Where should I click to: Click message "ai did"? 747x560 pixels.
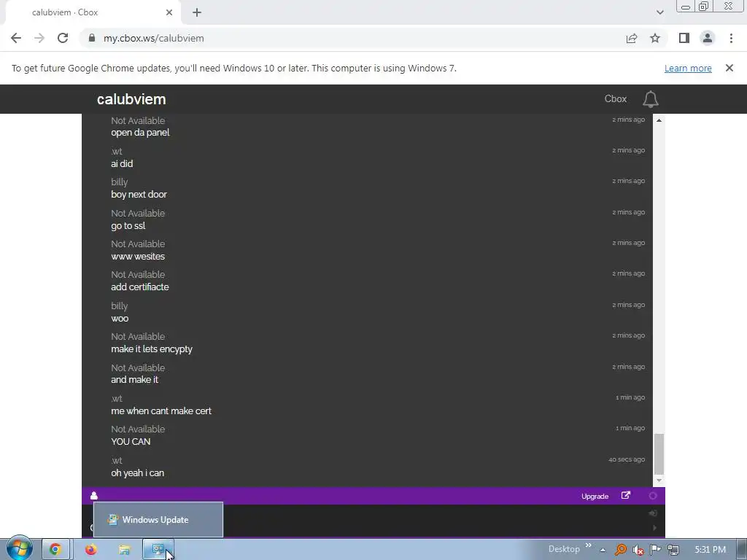[x=122, y=163]
